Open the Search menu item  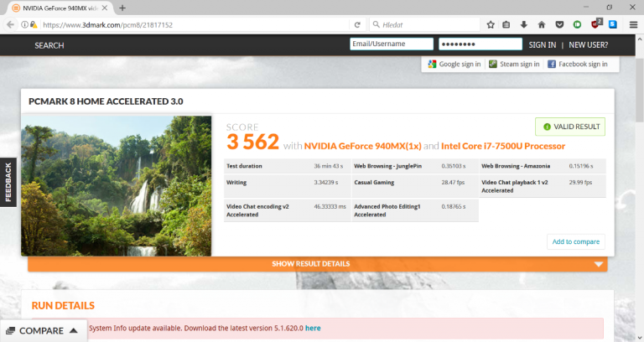49,45
